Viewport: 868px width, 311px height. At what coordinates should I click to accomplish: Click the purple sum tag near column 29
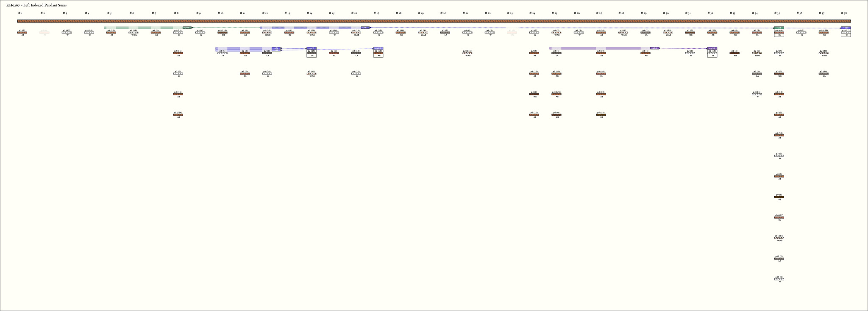[x=654, y=48]
